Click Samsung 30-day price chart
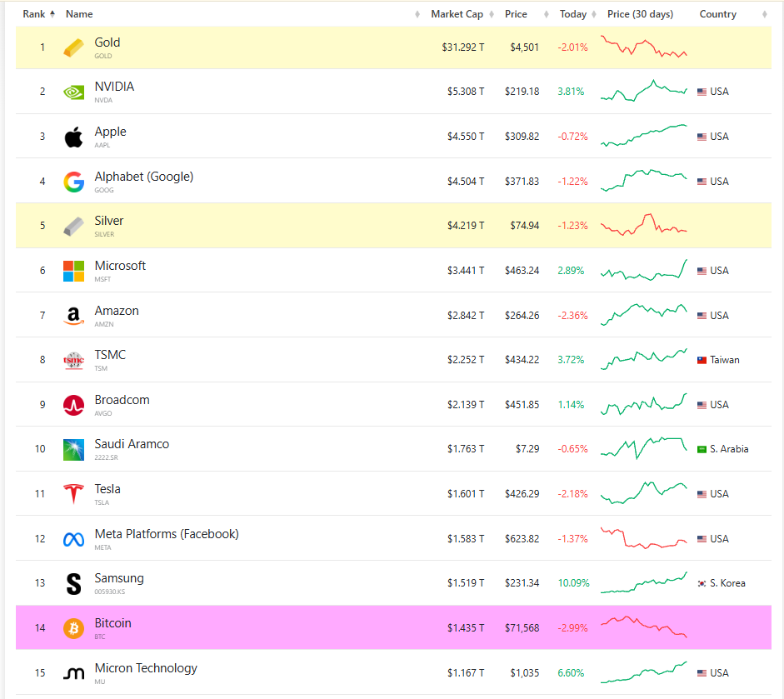The width and height of the screenshot is (784, 699). 644,582
